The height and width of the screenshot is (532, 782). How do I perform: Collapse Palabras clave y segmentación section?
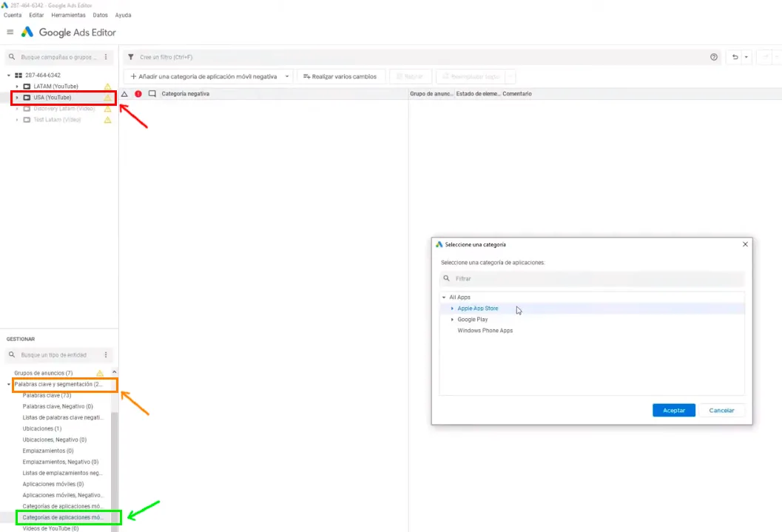point(8,384)
